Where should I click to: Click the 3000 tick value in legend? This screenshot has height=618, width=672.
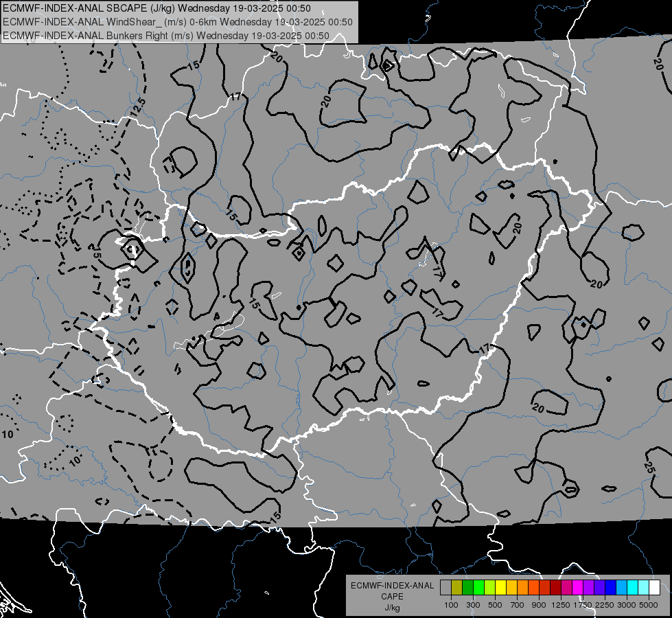(627, 605)
